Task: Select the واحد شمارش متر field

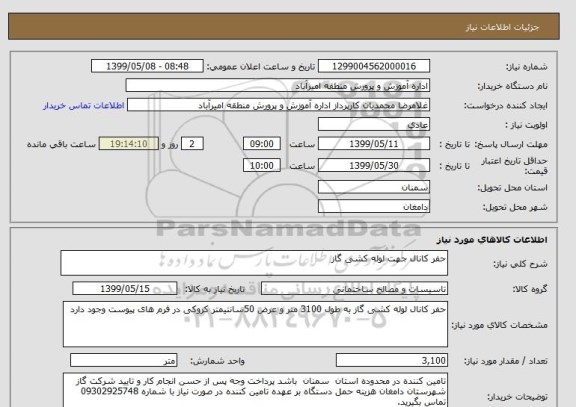Action: tap(123, 360)
